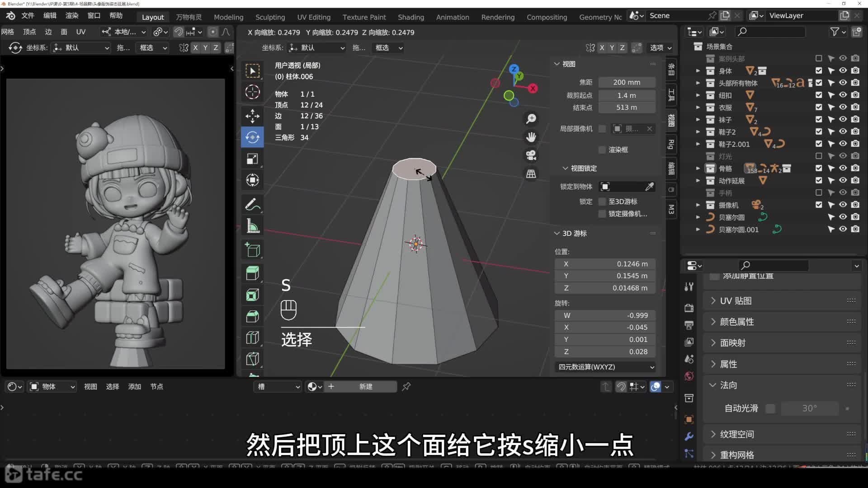Click the pin icon next to New material button
Screen dimensions: 868x488
click(x=406, y=386)
